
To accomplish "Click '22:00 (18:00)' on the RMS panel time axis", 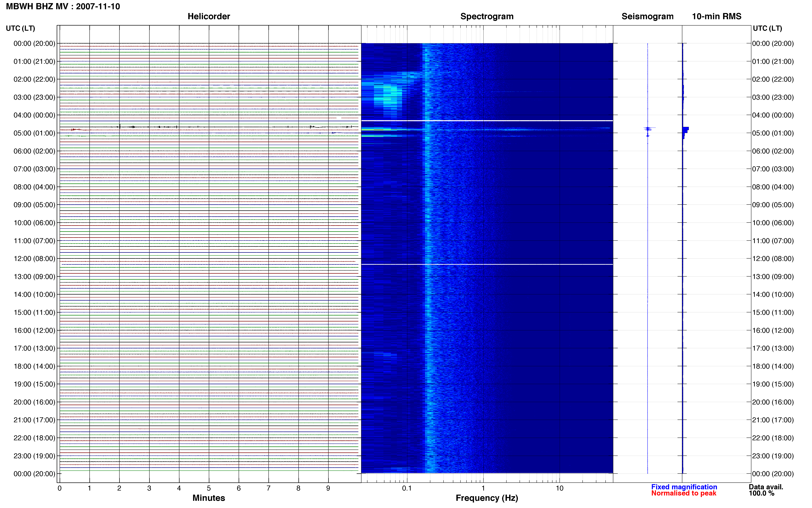I will coord(773,438).
